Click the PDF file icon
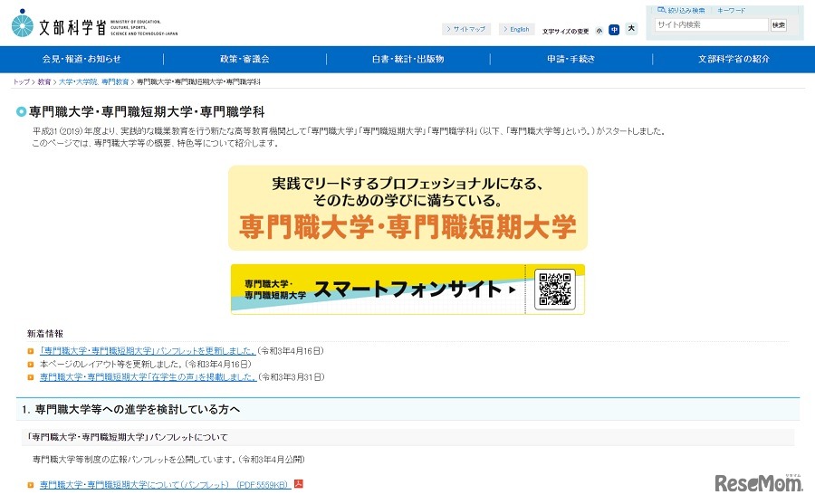The height and width of the screenshot is (504, 815). (x=298, y=484)
